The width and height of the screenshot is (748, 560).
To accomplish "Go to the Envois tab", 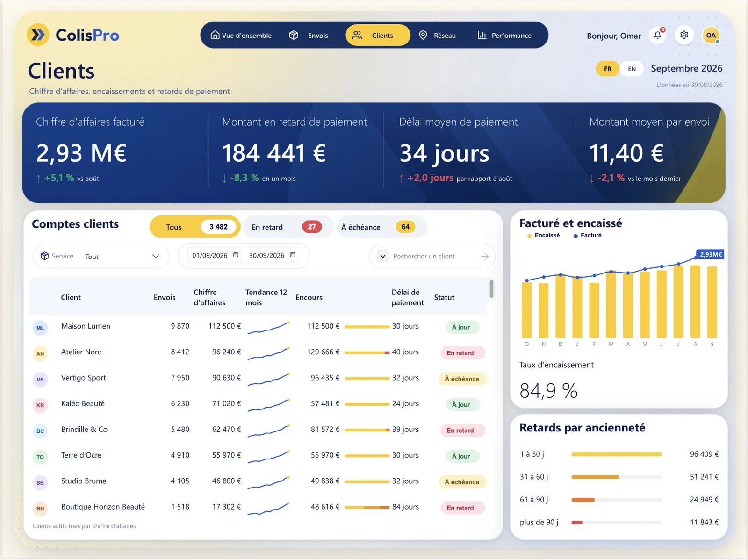I will click(309, 35).
